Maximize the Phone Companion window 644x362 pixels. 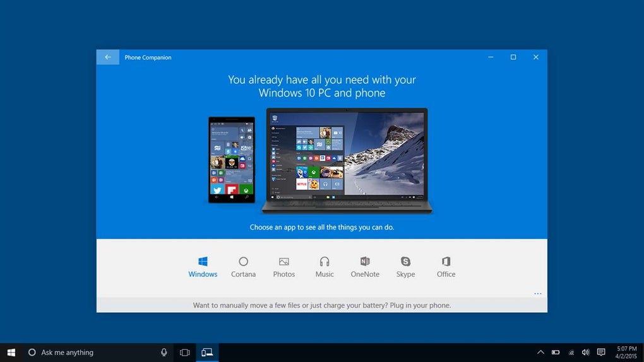point(513,57)
